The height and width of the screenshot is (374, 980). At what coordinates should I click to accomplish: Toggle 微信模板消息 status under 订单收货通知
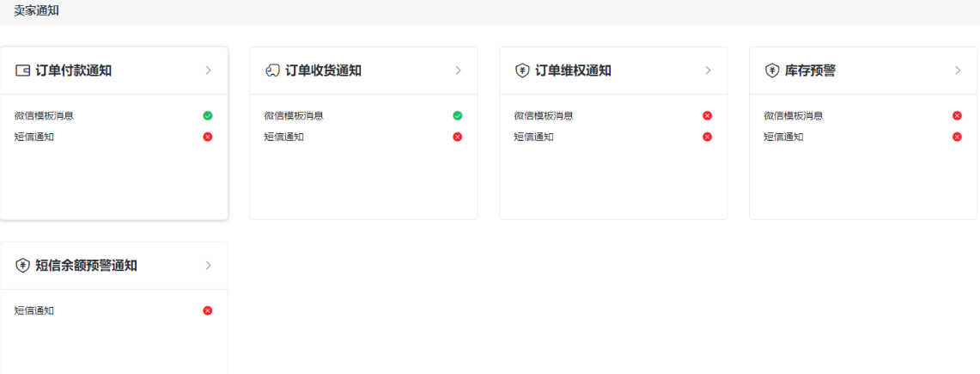tap(457, 115)
